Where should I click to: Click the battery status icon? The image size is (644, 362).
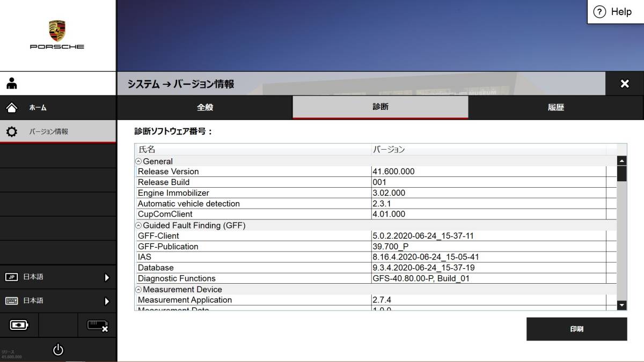[x=19, y=324]
